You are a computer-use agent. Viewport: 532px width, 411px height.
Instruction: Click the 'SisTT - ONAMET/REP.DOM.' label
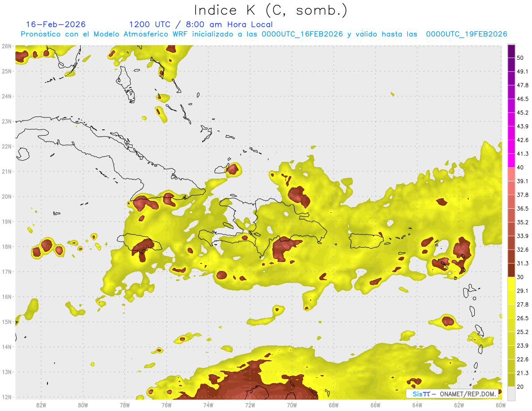point(453,394)
